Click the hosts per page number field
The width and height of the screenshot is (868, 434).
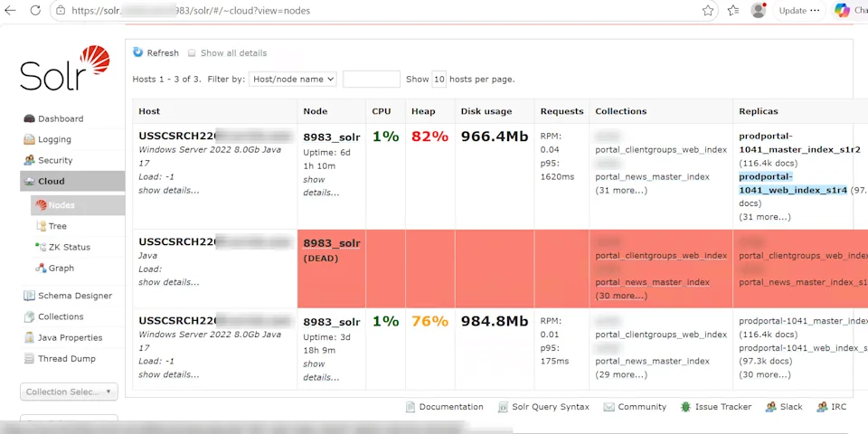439,80
